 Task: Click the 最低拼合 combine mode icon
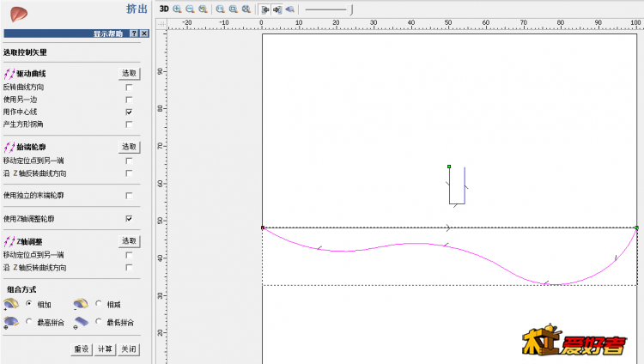81,323
